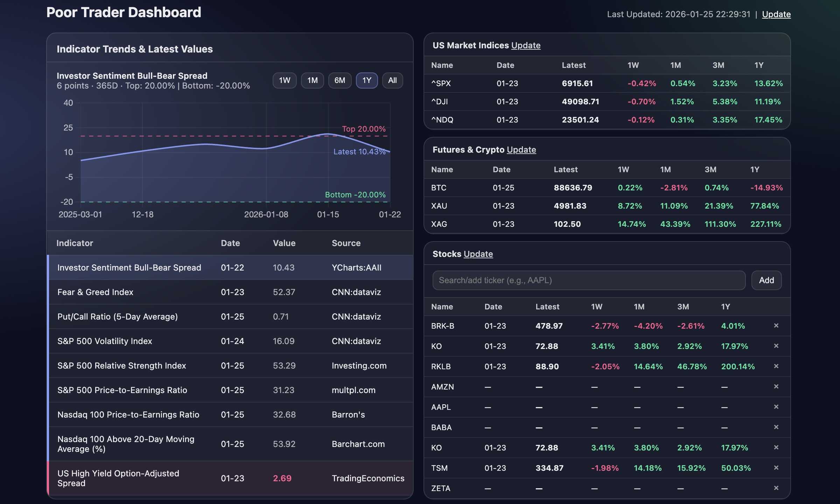Remove the TSM stock entry
Viewport: 840px width, 504px height.
pos(776,468)
